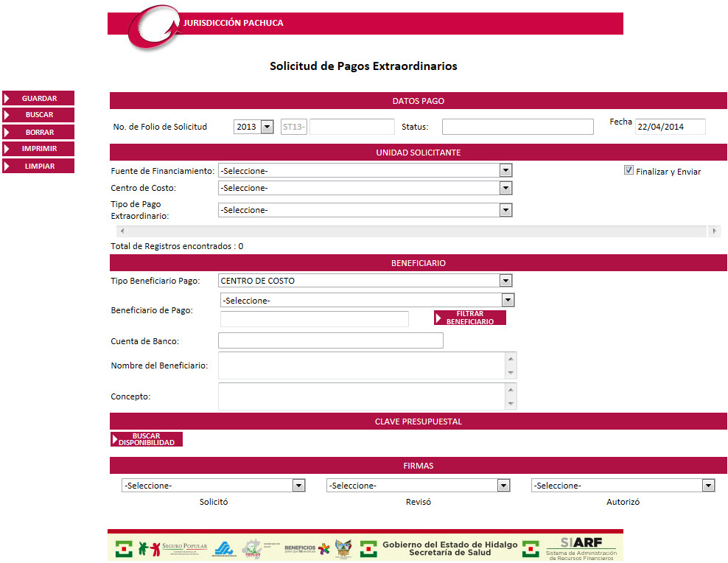This screenshot has width=728, height=563.
Task: Click the BUSCAR sidebar button
Action: (38, 115)
